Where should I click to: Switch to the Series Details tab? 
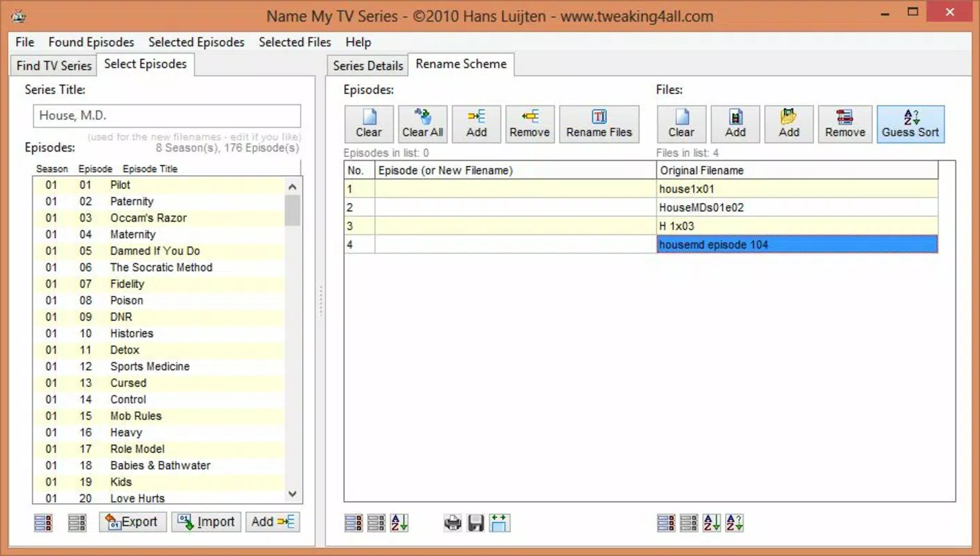[x=368, y=66]
